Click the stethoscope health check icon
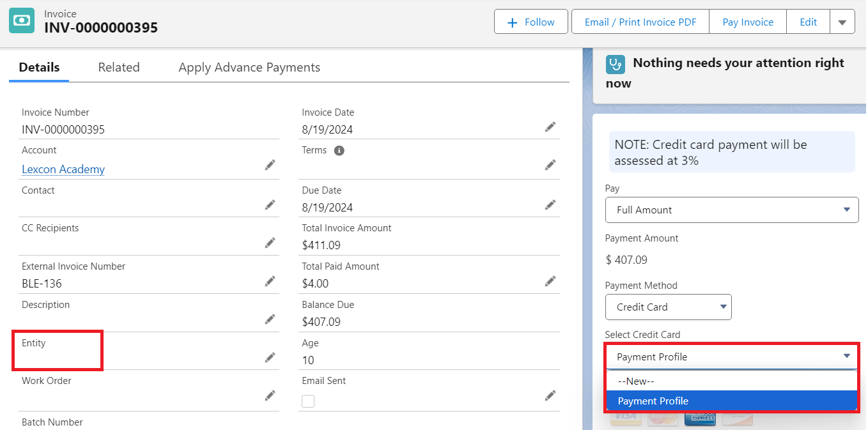 [616, 64]
